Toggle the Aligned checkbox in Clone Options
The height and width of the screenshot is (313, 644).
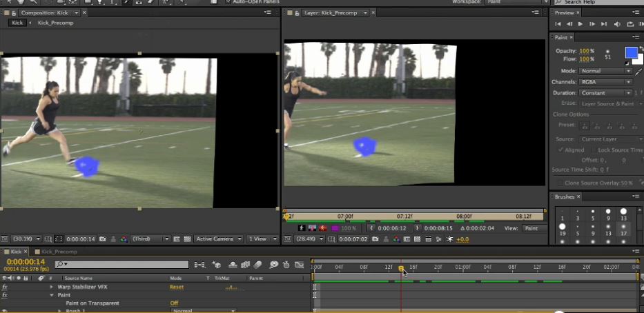pos(560,150)
